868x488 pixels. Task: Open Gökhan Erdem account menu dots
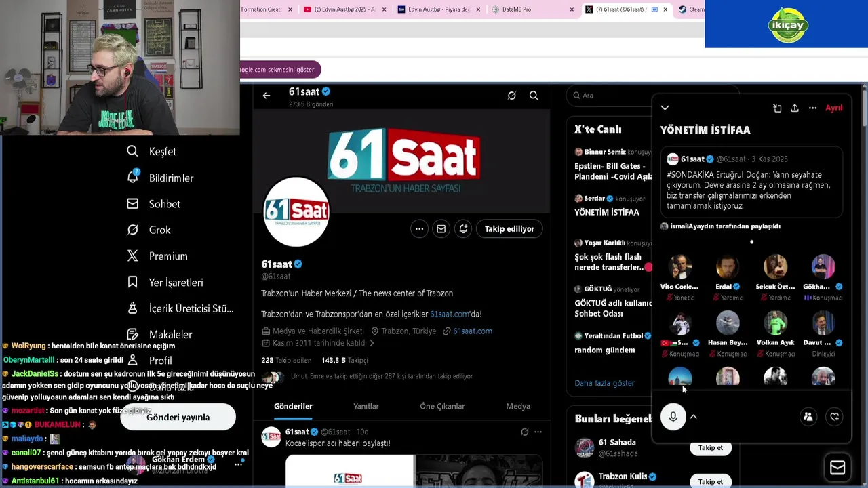(239, 464)
